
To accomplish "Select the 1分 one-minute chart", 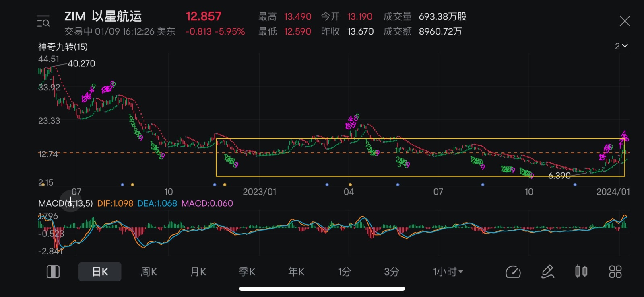I will point(345,272).
